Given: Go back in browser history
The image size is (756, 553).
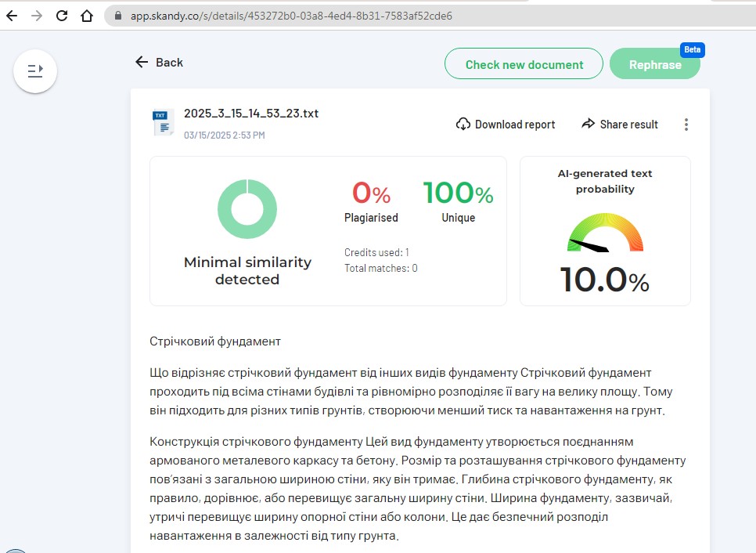Looking at the screenshot, I should tap(12, 16).
